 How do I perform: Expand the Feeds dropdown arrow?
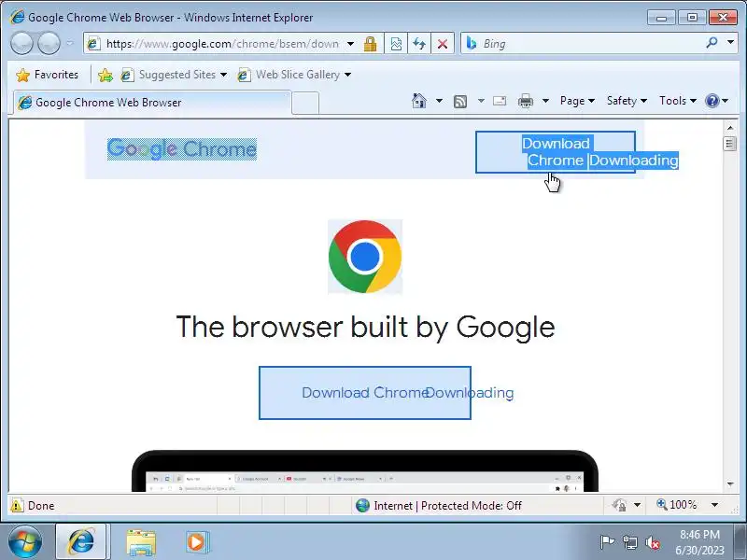click(x=481, y=101)
